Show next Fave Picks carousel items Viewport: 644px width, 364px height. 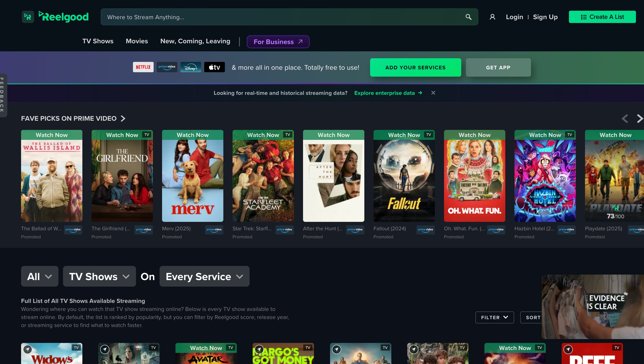tap(640, 119)
